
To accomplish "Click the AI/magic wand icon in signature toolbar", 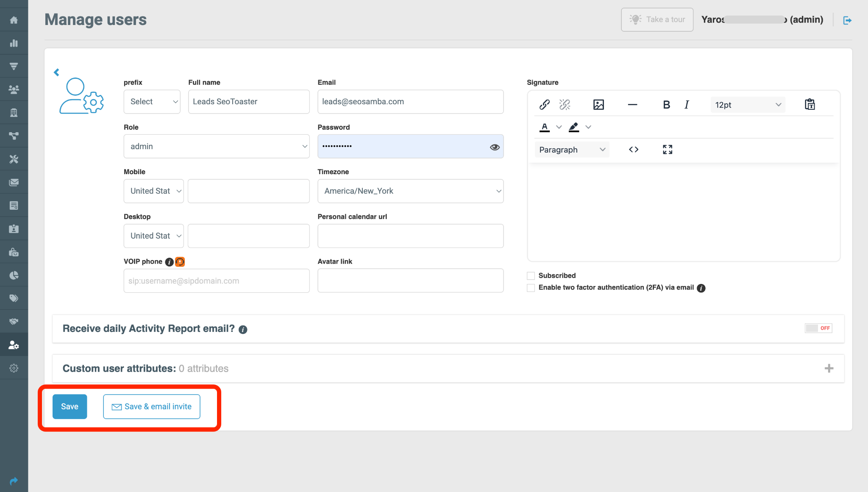I will tap(565, 104).
